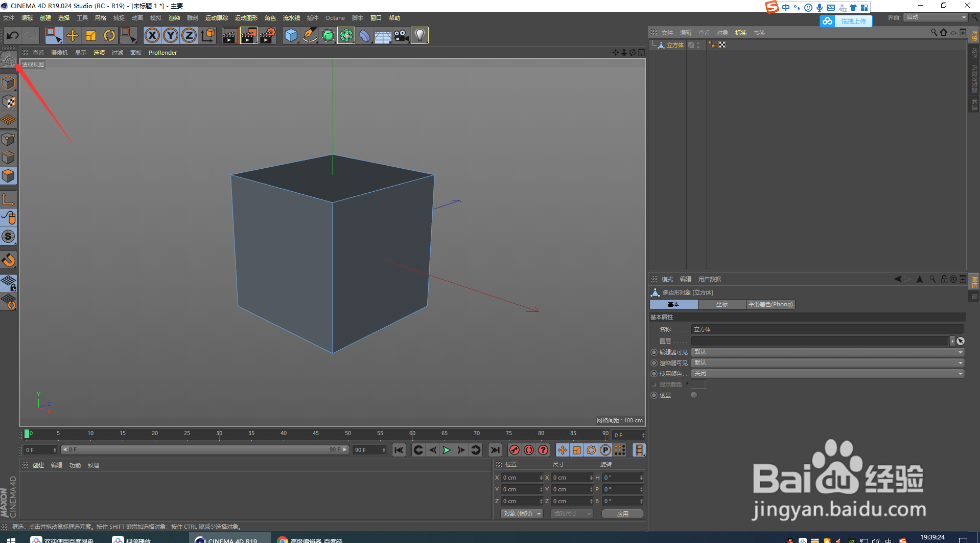Toggle the Enable Snap S icon
This screenshot has height=543, width=980.
[x=9, y=236]
